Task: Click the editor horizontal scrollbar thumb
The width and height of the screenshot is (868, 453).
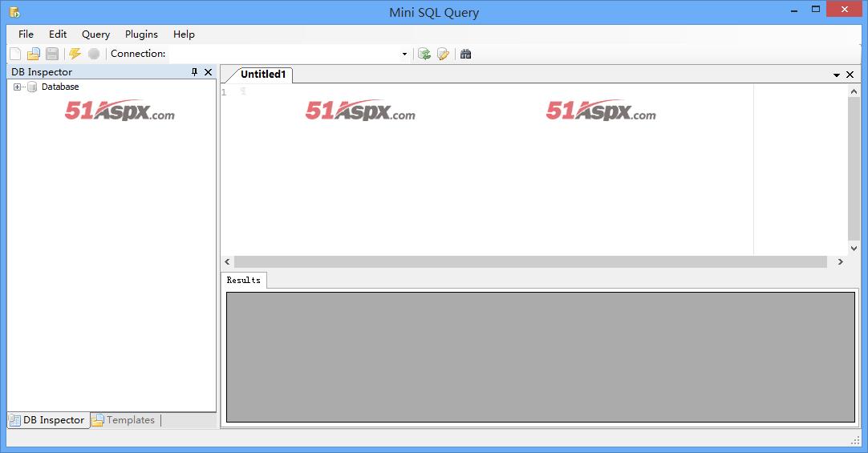Action: [530, 261]
